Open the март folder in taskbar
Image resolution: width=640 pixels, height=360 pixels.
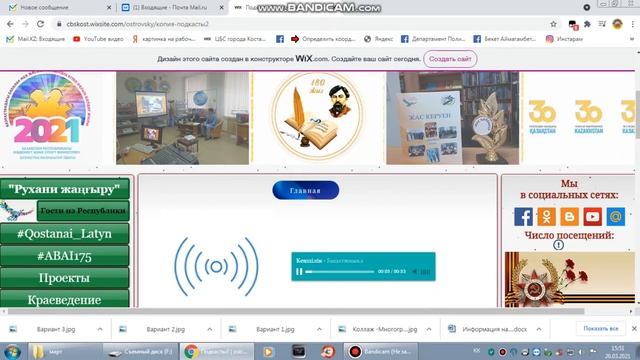64,351
